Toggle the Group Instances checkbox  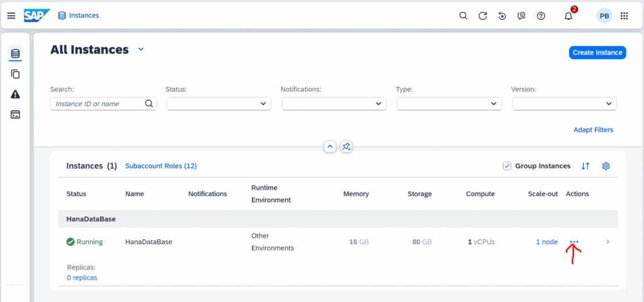point(507,166)
